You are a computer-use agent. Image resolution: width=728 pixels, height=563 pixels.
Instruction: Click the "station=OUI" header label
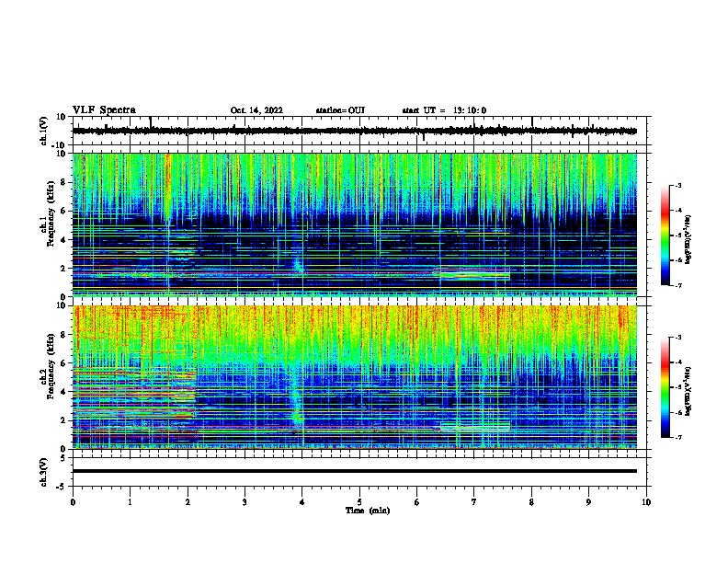[340, 110]
